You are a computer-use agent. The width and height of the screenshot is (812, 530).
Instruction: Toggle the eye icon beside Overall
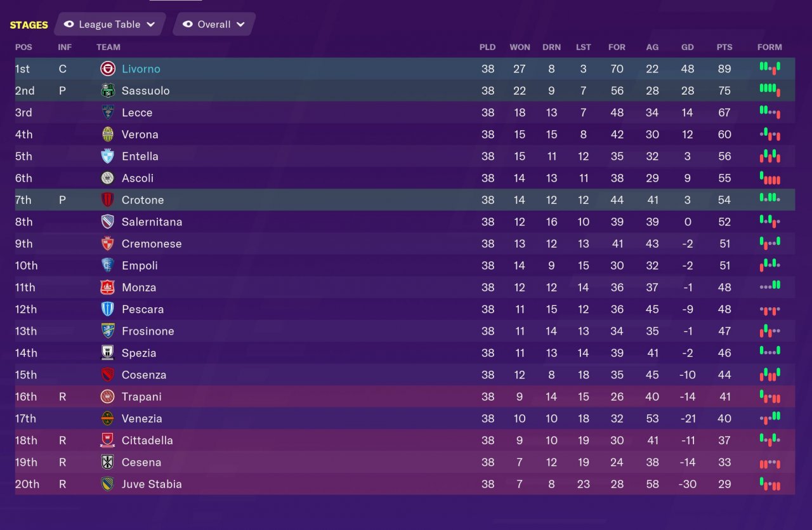click(x=187, y=24)
